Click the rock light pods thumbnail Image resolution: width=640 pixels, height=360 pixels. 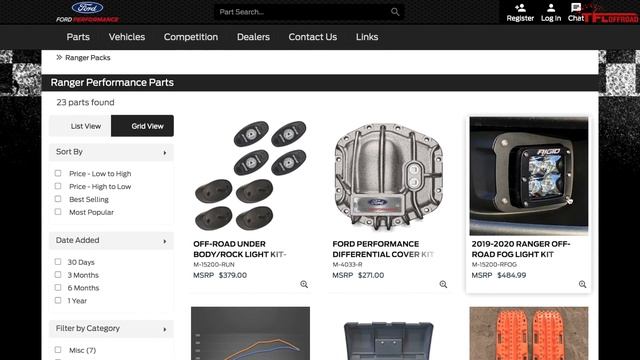(x=250, y=176)
